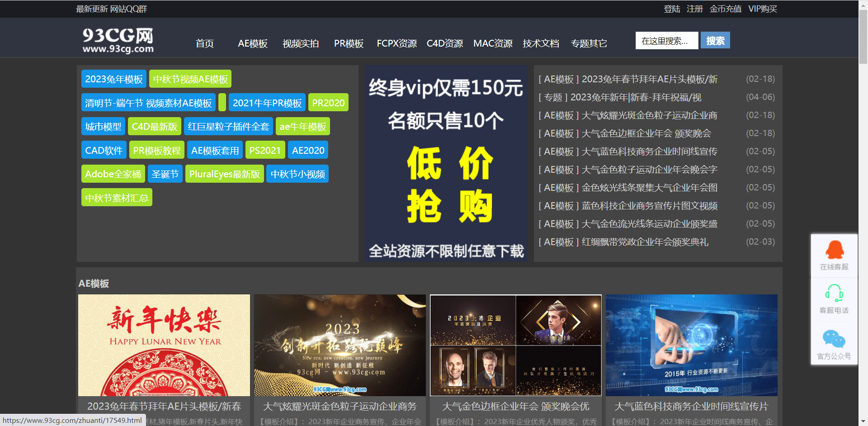Open title link 大气金色边框企业年会 颁奖晚会优
Image resolution: width=868 pixels, height=426 pixels.
(516, 407)
